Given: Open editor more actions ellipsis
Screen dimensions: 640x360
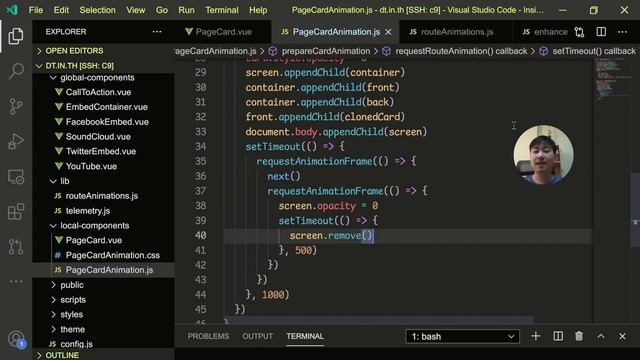Looking at the screenshot, I should (622, 32).
